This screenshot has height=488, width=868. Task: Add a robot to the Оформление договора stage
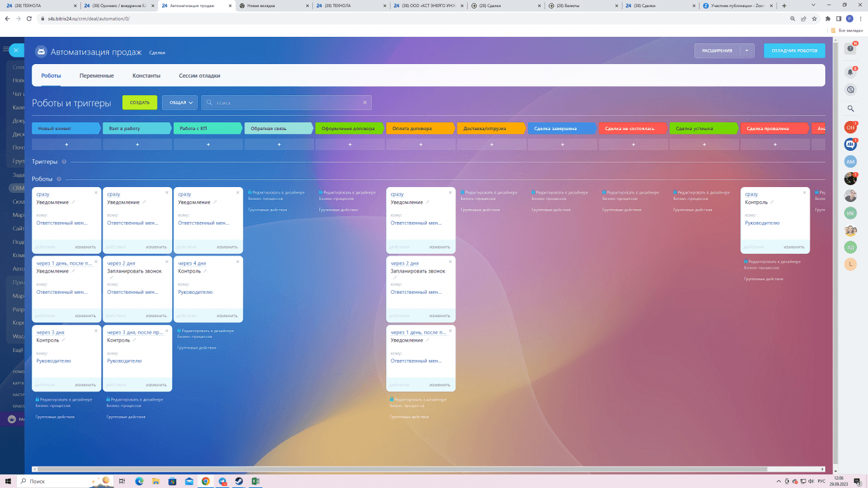(350, 144)
